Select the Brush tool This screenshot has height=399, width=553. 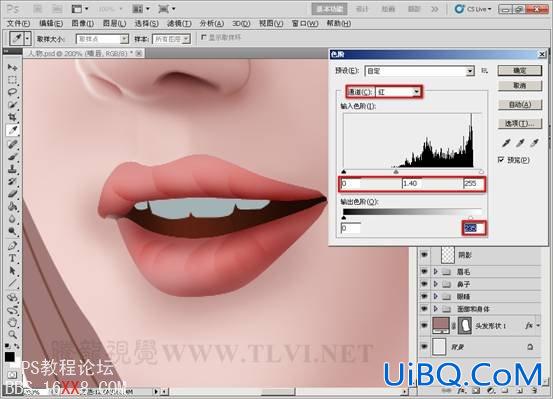click(12, 157)
